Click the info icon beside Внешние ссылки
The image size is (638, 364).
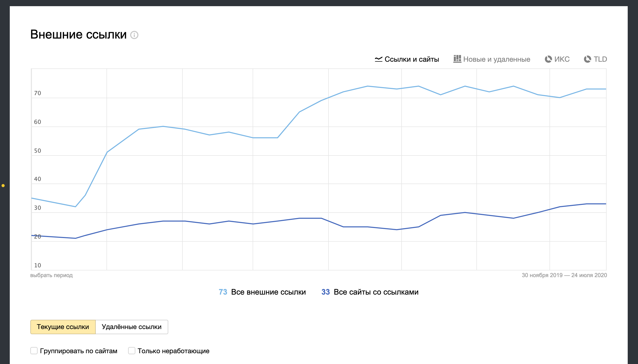click(x=134, y=35)
